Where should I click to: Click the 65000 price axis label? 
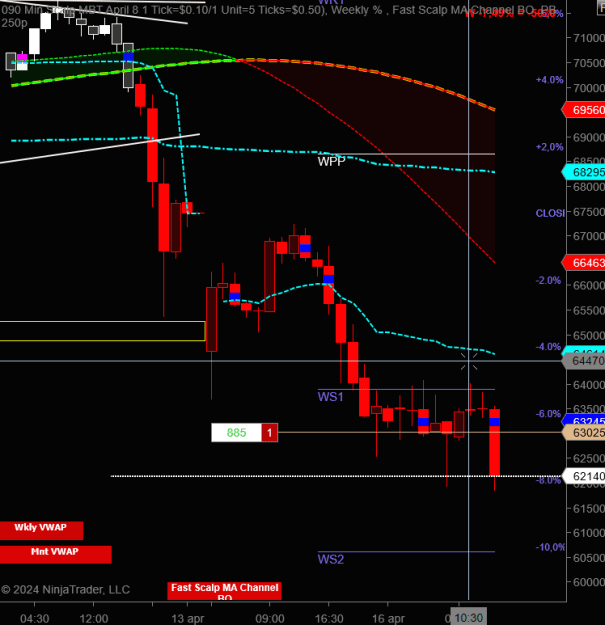589,336
